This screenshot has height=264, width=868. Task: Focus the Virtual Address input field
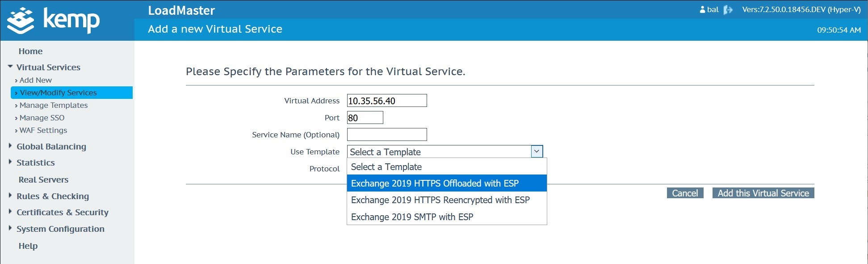click(x=387, y=101)
